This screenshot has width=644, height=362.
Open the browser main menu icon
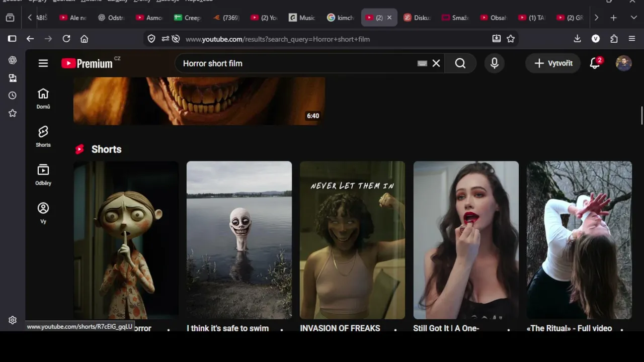point(632,39)
